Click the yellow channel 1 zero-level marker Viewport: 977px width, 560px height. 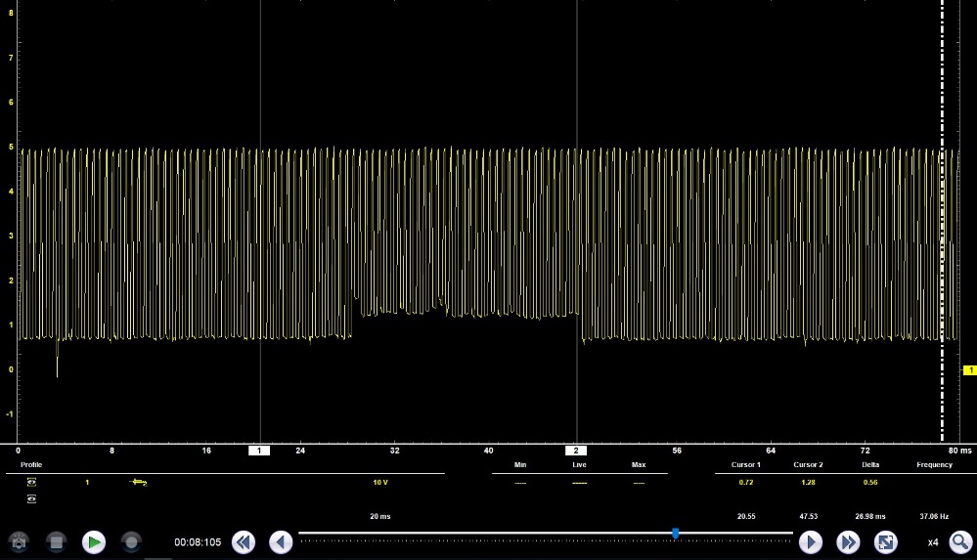click(970, 370)
